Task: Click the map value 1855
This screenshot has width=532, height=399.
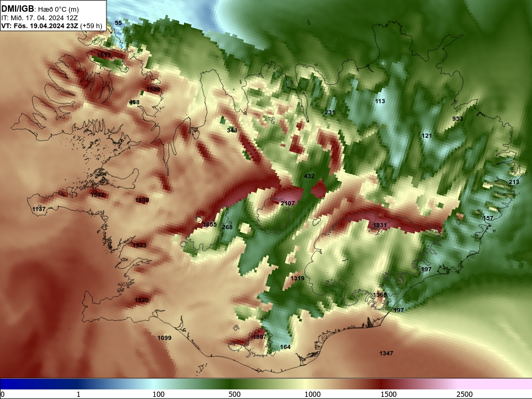Action: click(210, 225)
